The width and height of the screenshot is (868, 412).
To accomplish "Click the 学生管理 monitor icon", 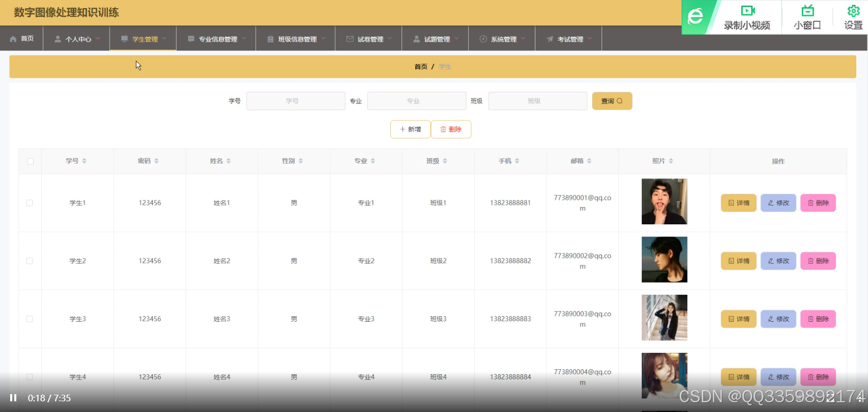I will pos(124,39).
